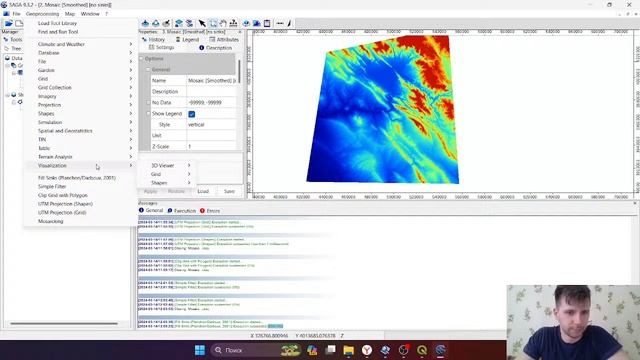Image resolution: width=640 pixels, height=360 pixels.
Task: Click the No Data value field
Action: [211, 102]
